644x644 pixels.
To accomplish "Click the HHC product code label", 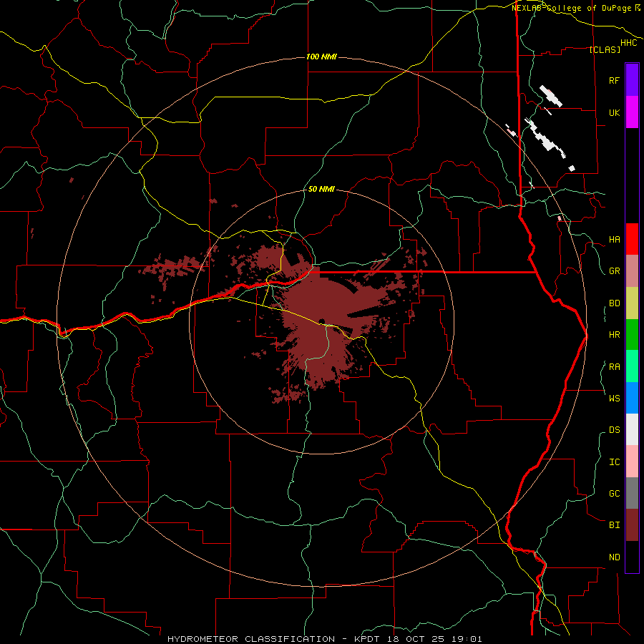I will 629,43.
